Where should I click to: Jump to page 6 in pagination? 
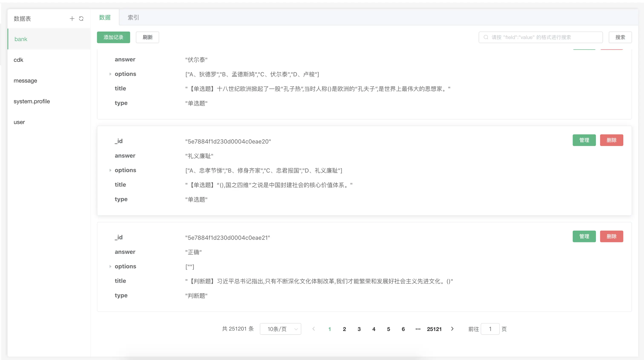pyautogui.click(x=403, y=329)
